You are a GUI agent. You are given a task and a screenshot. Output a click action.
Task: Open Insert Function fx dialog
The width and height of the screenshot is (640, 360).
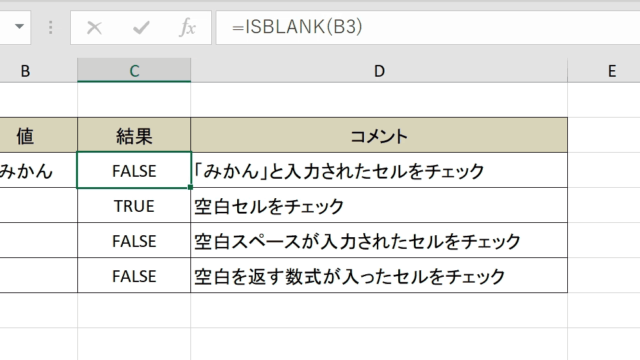(x=187, y=27)
